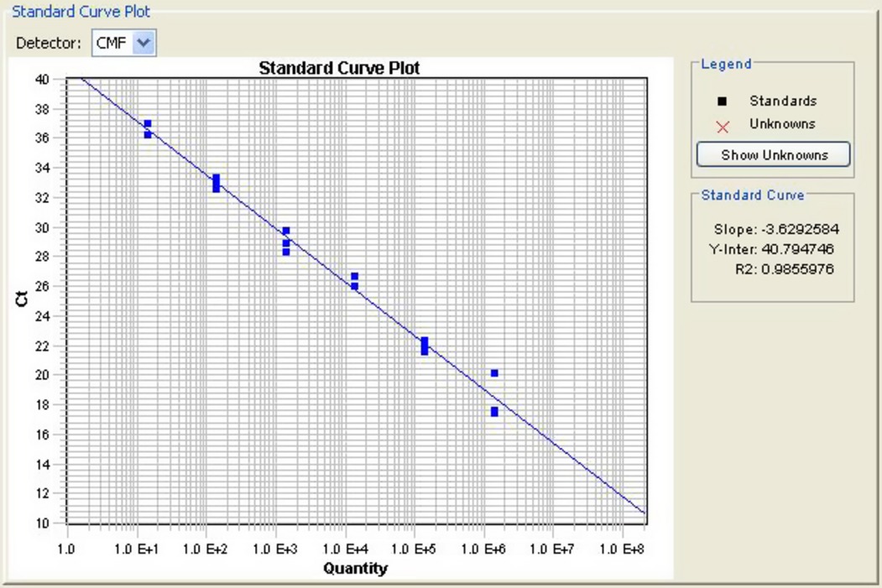
Task: Click the 1.0 E+4 x-axis tick label
Action: tap(345, 549)
